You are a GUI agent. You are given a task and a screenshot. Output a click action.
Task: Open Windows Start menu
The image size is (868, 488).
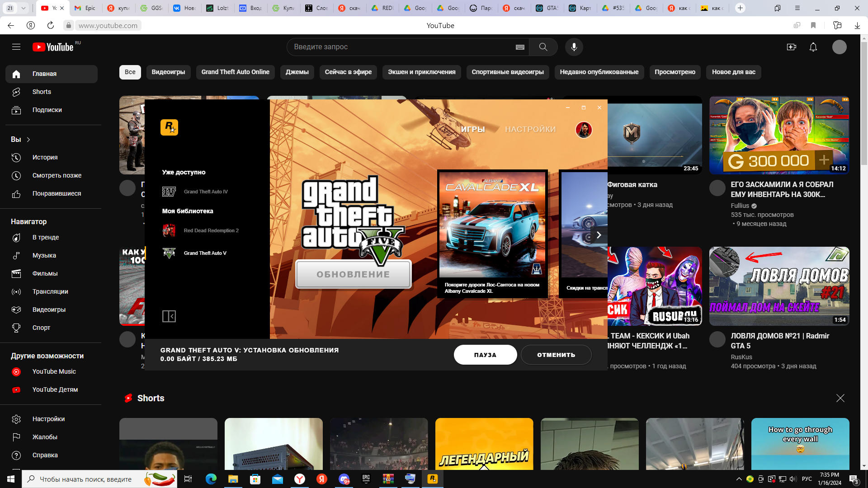[x=11, y=479]
